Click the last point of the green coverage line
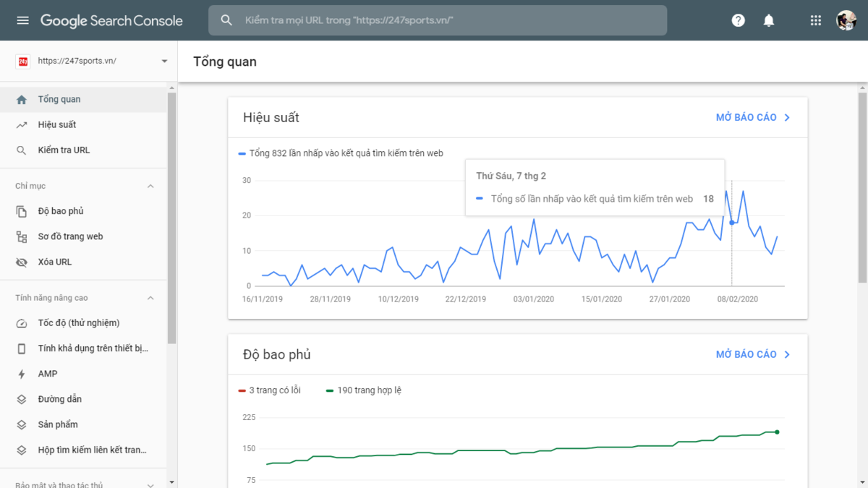The height and width of the screenshot is (488, 868). click(777, 432)
